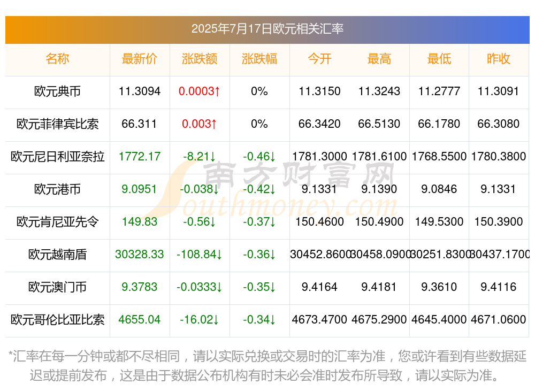
Task: Click high price 9.4181
Action: (x=379, y=287)
